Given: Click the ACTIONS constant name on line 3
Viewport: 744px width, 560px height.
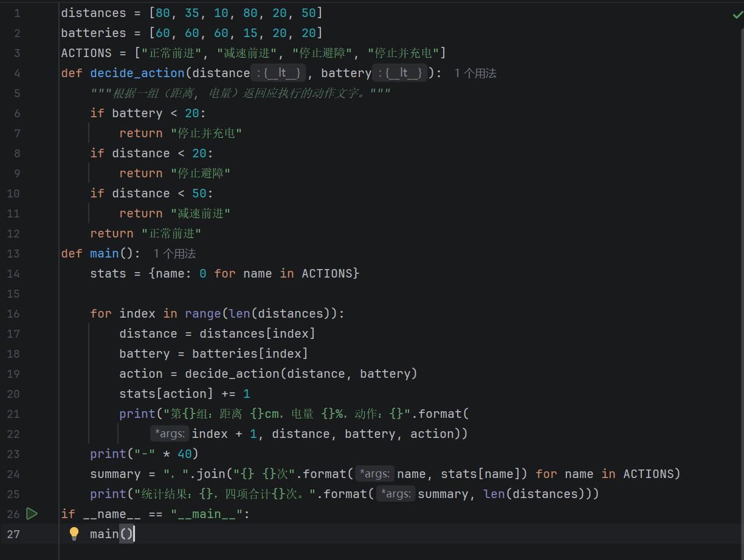Looking at the screenshot, I should [86, 53].
